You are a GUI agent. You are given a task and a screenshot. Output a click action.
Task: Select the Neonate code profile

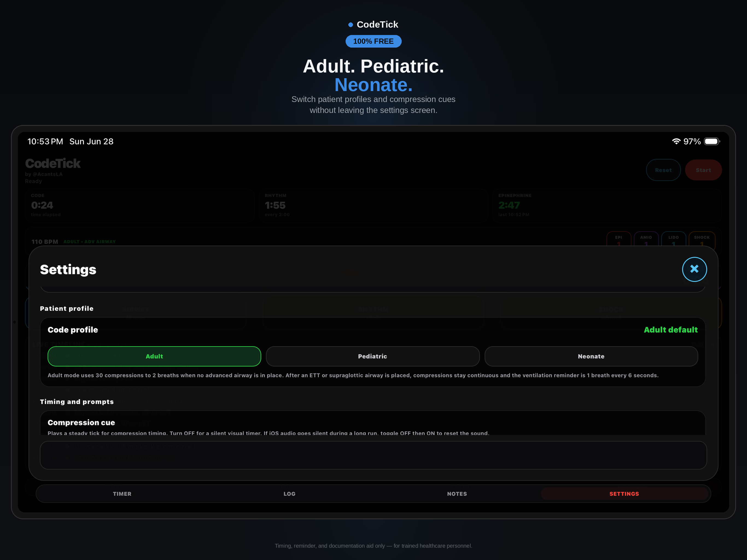(591, 356)
